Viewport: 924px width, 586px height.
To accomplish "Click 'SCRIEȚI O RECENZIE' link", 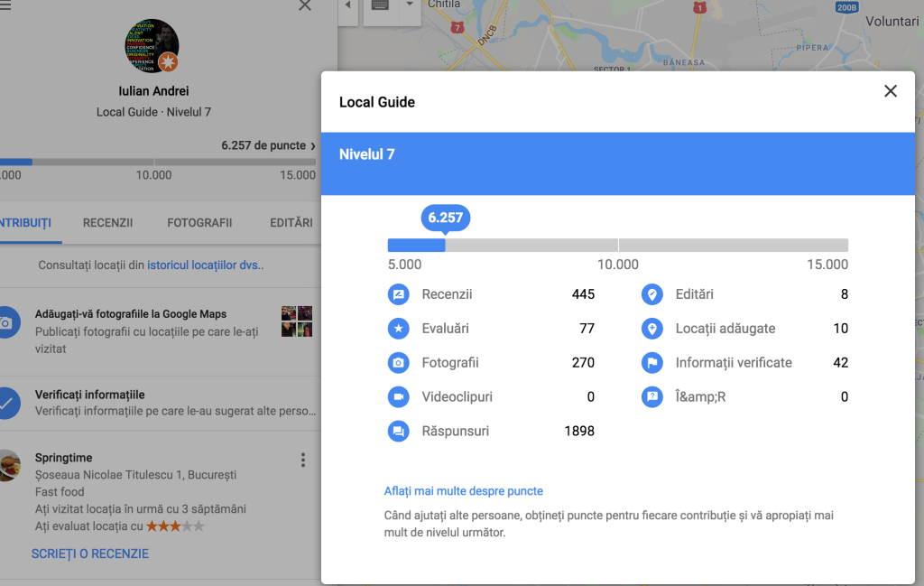I will pyautogui.click(x=90, y=553).
